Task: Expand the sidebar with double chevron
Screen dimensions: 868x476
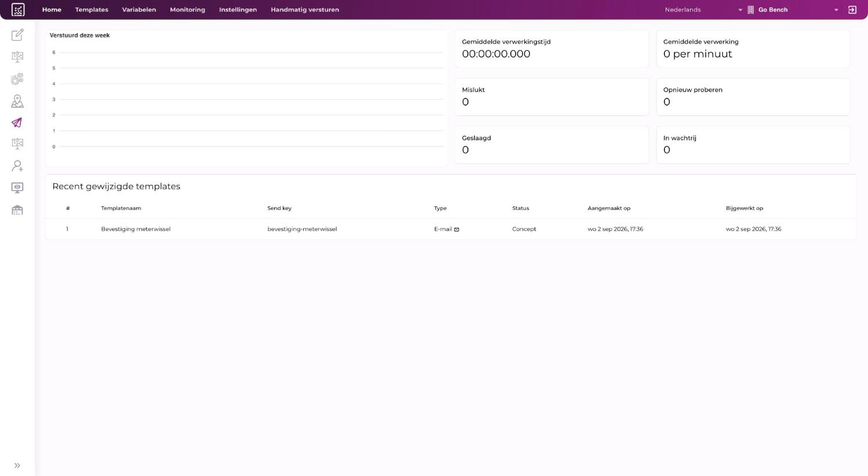Action: pos(17,466)
